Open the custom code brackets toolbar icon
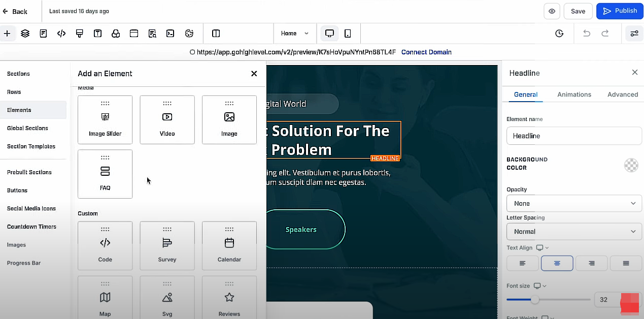The image size is (644, 319). pos(61,34)
